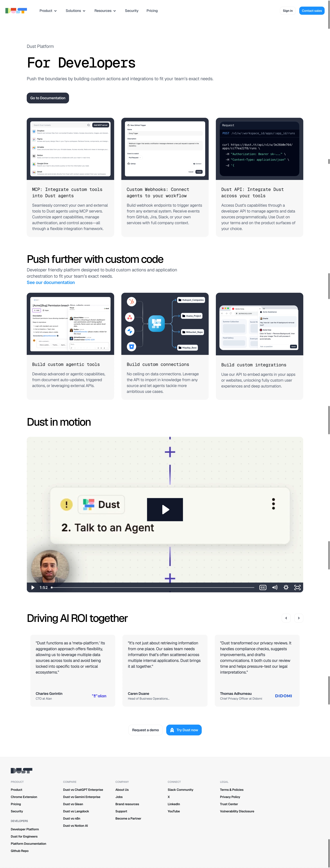Open footer Platform Documentation link

tap(29, 844)
